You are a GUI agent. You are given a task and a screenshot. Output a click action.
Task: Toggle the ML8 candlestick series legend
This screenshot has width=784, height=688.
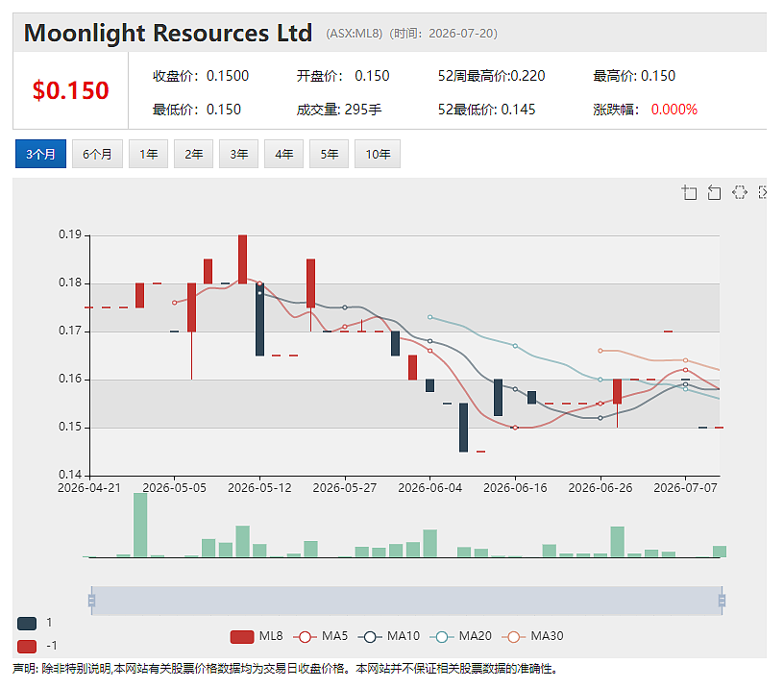pos(257,636)
